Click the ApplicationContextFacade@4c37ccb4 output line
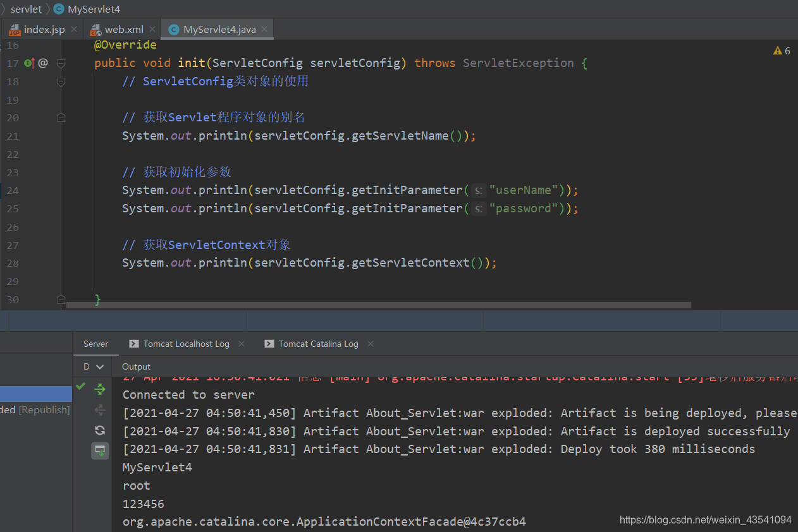798x532 pixels. click(324, 522)
